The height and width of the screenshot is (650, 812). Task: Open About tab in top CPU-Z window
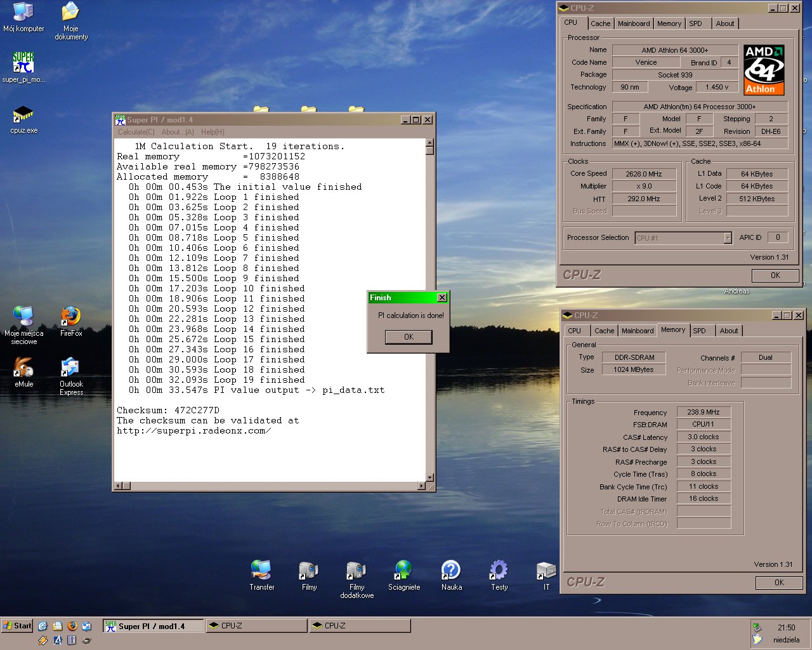(725, 23)
